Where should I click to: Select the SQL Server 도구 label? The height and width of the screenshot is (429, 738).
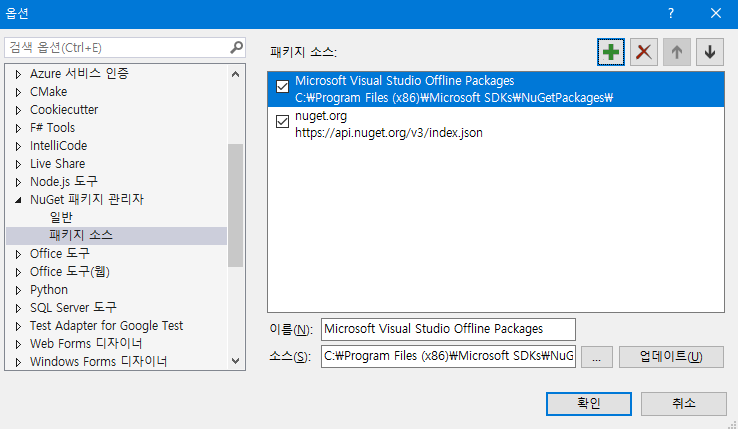[73, 308]
